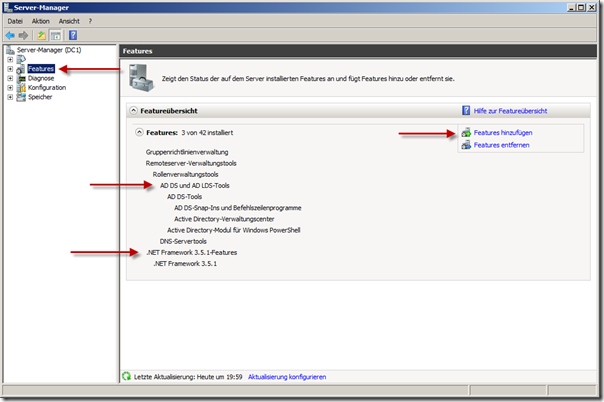The image size is (604, 402).
Task: Expand the unlabeled node above Features
Action: click(10, 60)
